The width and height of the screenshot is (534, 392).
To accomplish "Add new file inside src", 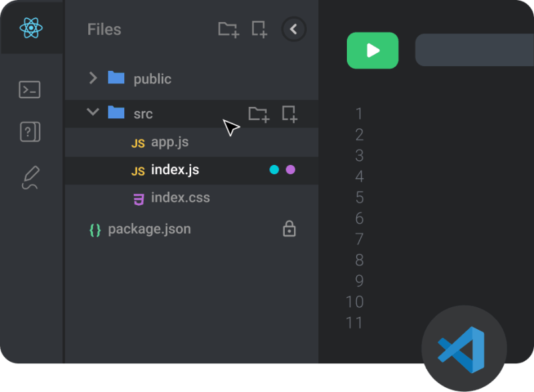I will pos(289,114).
